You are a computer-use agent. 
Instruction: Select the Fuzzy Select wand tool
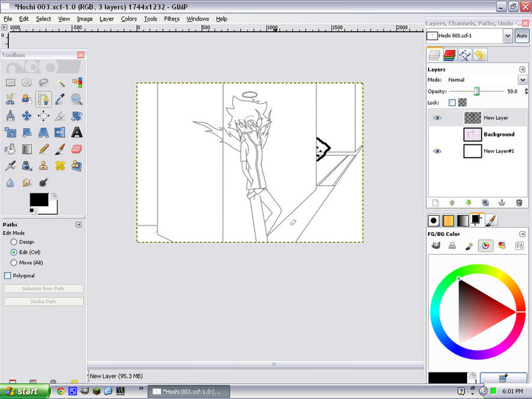click(x=60, y=82)
